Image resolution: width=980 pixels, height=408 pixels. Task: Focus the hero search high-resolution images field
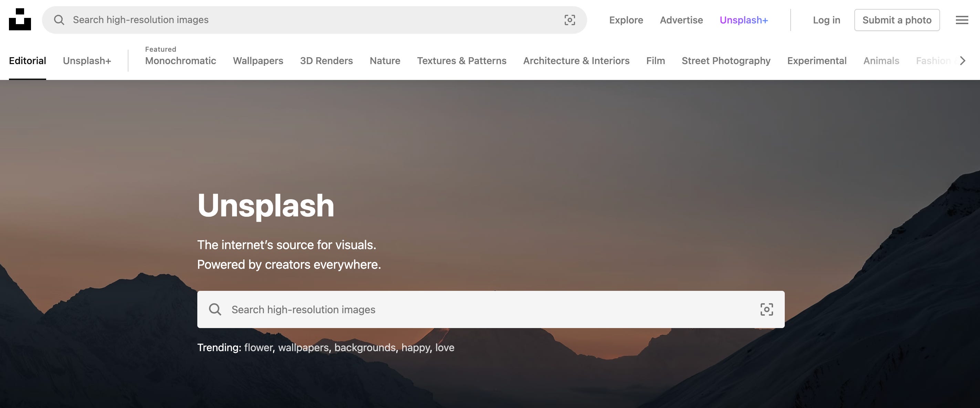[487, 309]
